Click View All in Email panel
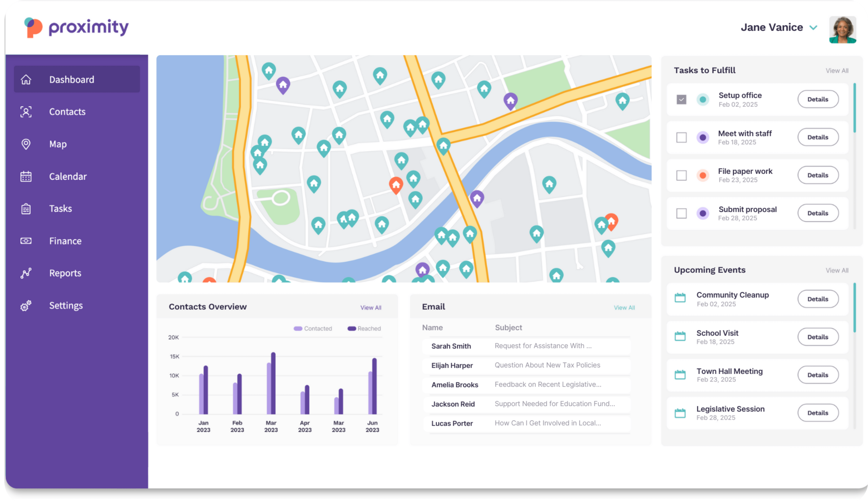The image size is (868, 501). (x=624, y=308)
